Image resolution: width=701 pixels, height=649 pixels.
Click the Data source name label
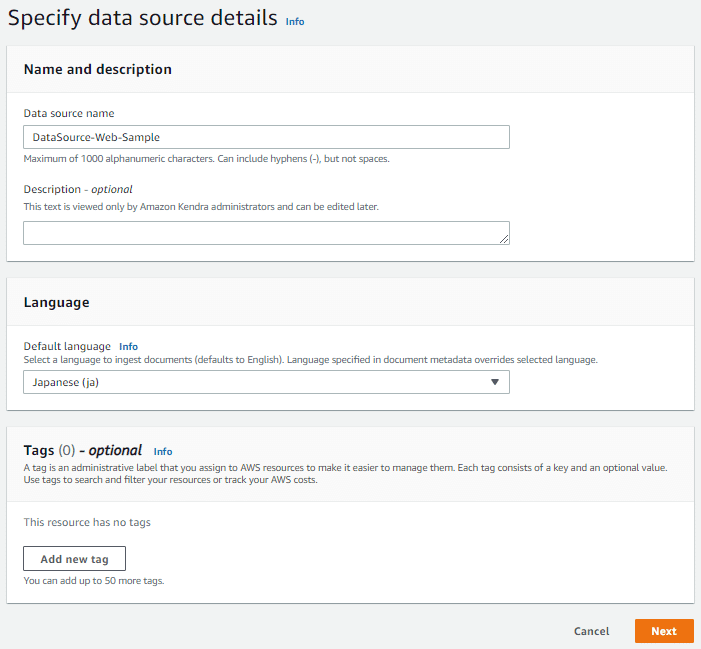[x=69, y=113]
